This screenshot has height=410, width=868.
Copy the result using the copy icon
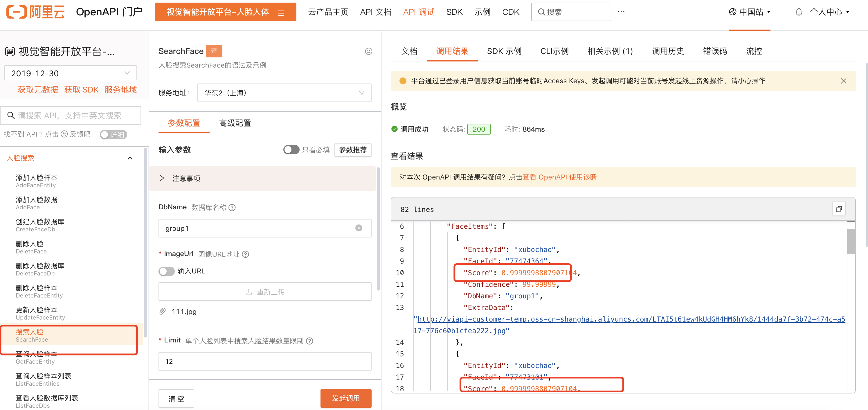839,209
